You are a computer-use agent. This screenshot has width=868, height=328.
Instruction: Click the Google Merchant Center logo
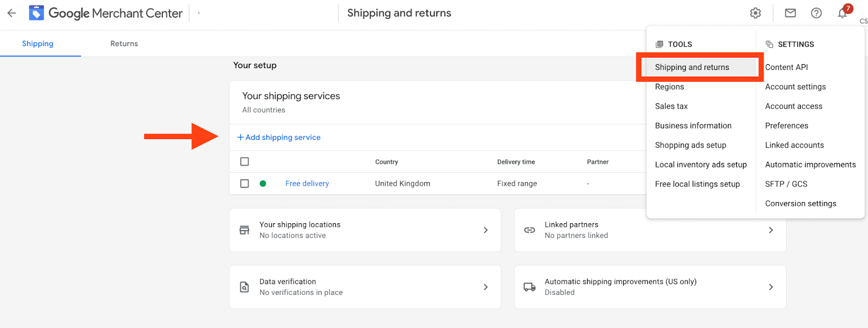[36, 13]
